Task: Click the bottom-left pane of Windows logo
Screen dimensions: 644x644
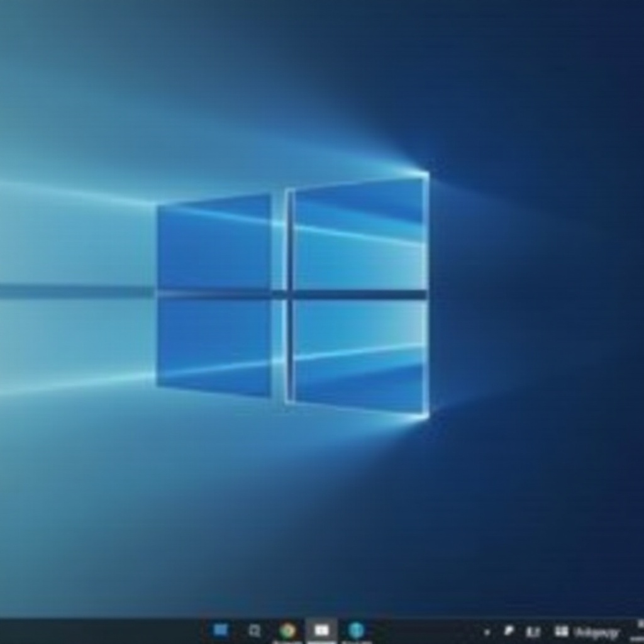Action: (214, 346)
